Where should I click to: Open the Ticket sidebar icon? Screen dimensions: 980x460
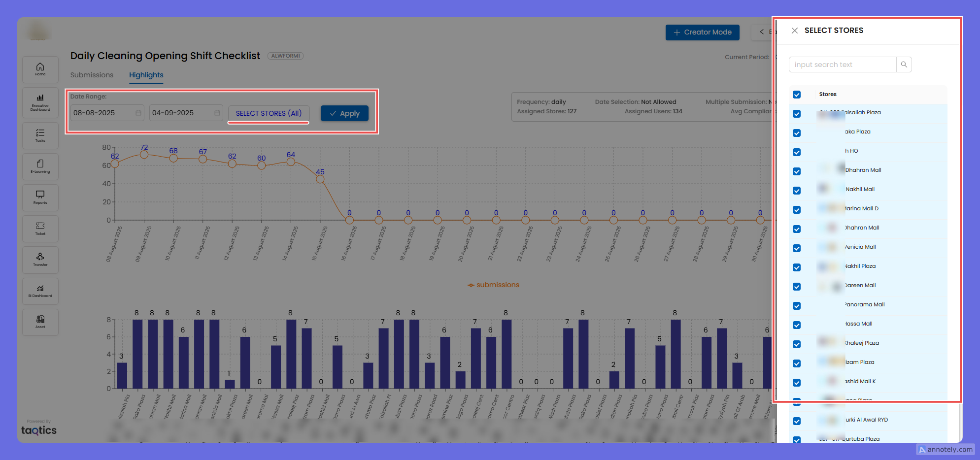click(40, 229)
